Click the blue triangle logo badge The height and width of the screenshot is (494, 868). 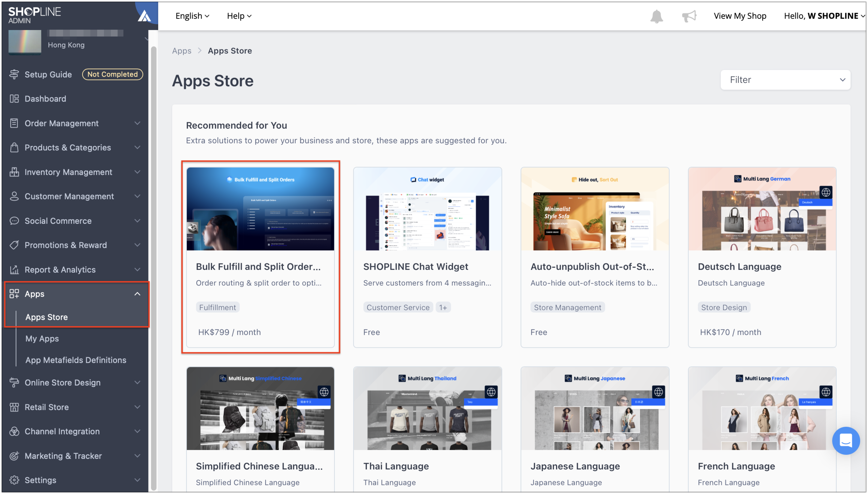click(x=144, y=16)
